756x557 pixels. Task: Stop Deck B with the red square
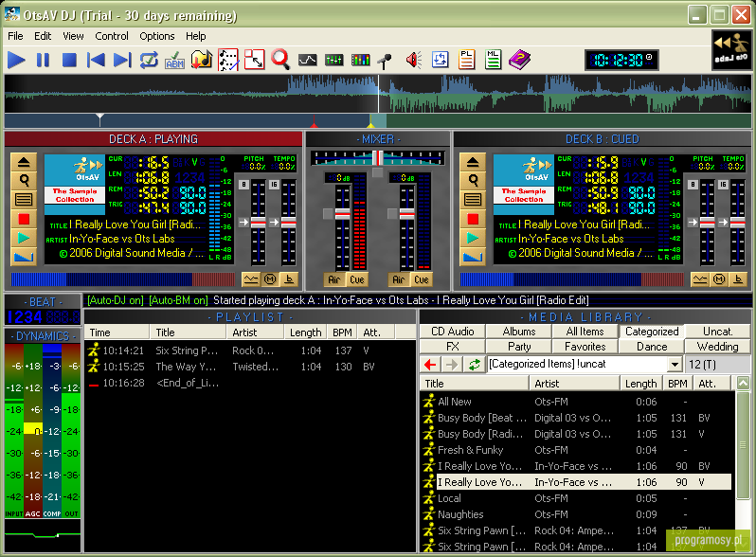(x=473, y=219)
